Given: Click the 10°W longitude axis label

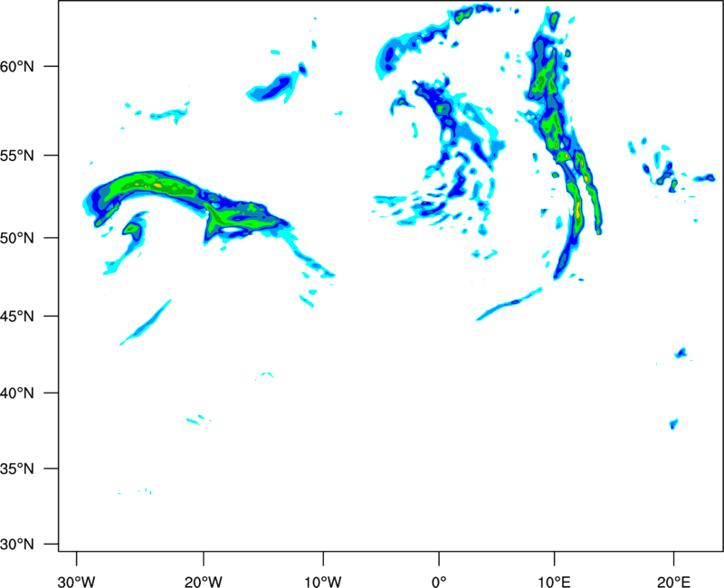Looking at the screenshot, I should tap(323, 582).
